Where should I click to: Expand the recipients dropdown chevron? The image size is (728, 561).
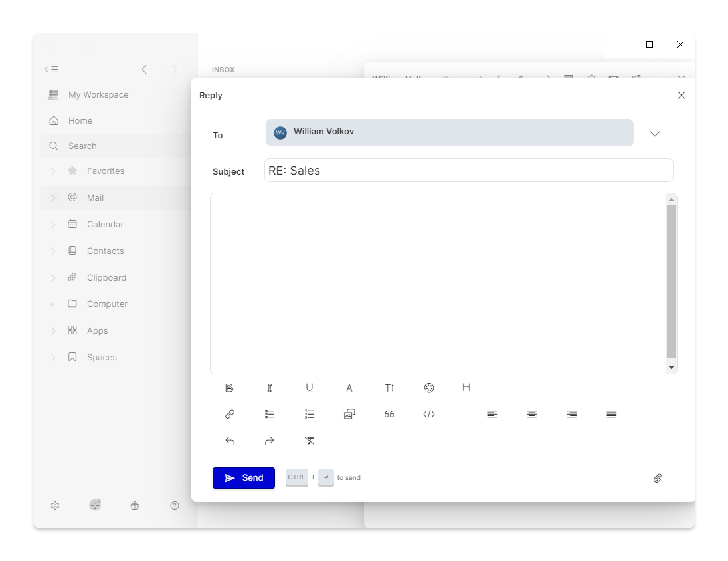tap(655, 134)
